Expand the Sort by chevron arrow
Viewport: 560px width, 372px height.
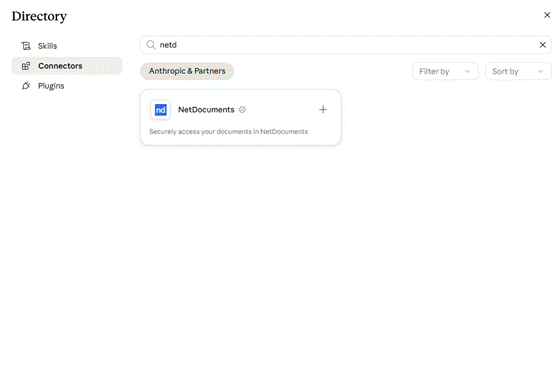click(540, 71)
